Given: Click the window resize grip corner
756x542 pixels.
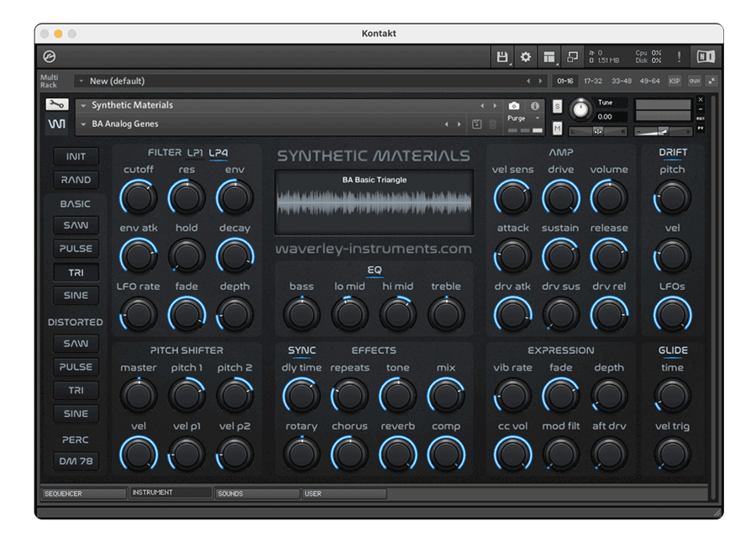Looking at the screenshot, I should (718, 513).
